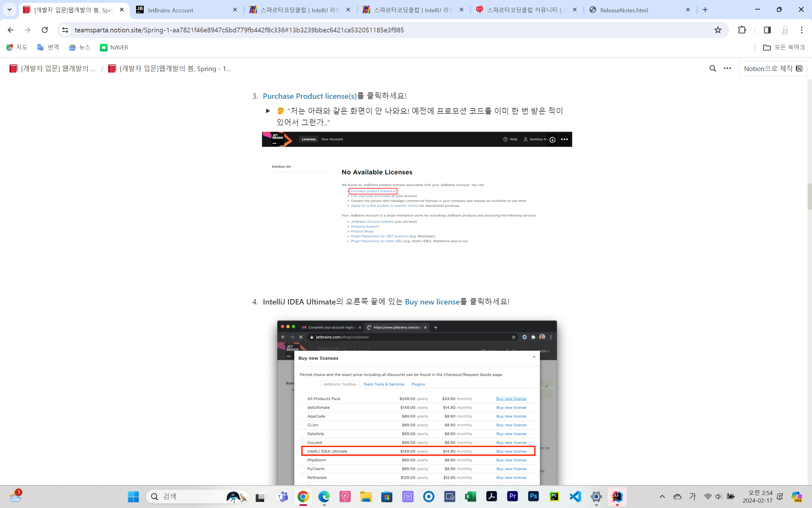Open the Chrome extensions puzzle icon
The height and width of the screenshot is (508, 812).
pos(742,30)
